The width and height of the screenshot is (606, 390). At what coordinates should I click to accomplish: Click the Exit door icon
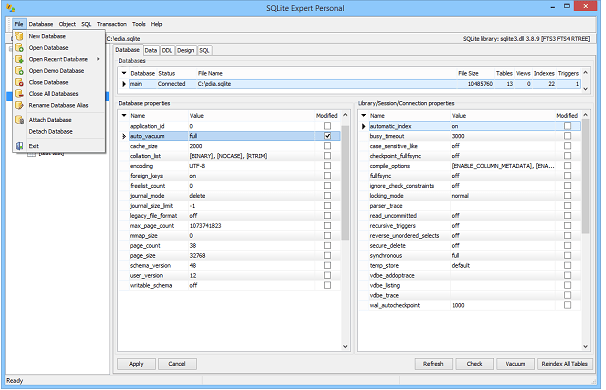click(x=19, y=146)
